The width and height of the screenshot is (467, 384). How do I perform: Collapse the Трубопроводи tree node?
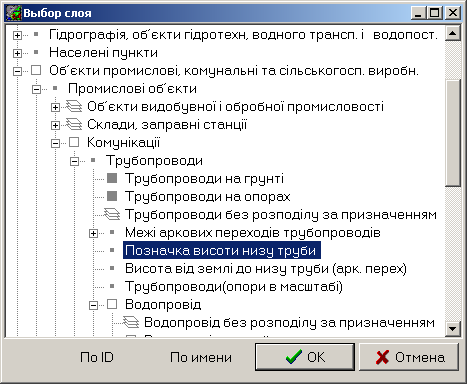[74, 161]
